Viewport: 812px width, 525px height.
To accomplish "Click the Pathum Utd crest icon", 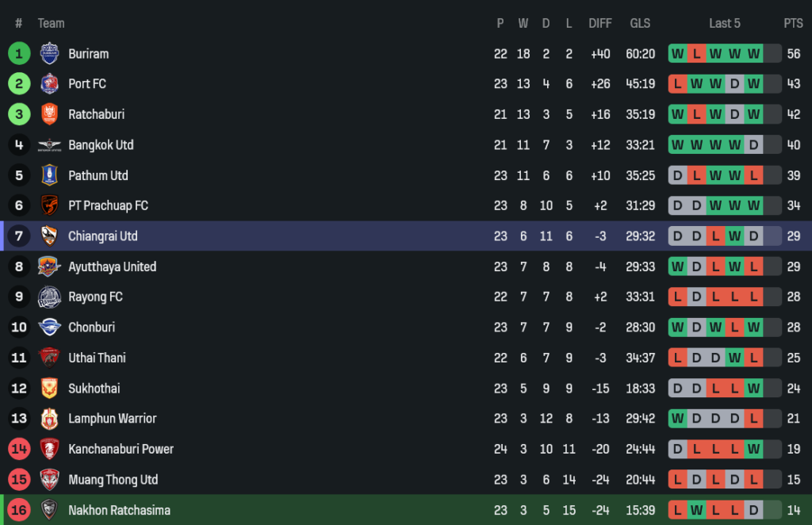I will coord(49,175).
